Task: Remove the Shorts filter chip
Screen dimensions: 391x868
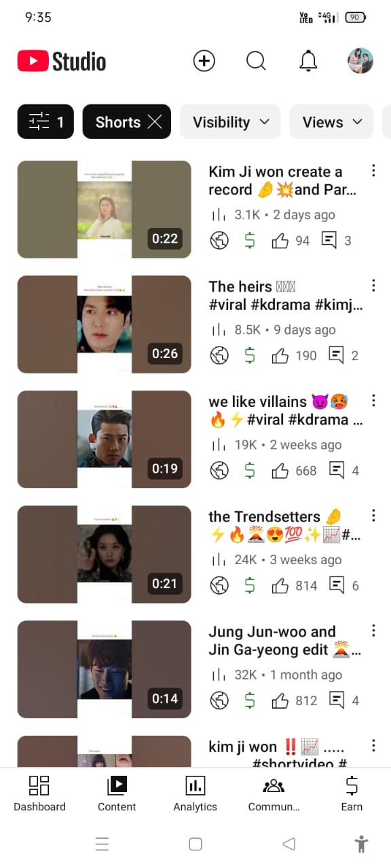Action: (155, 122)
